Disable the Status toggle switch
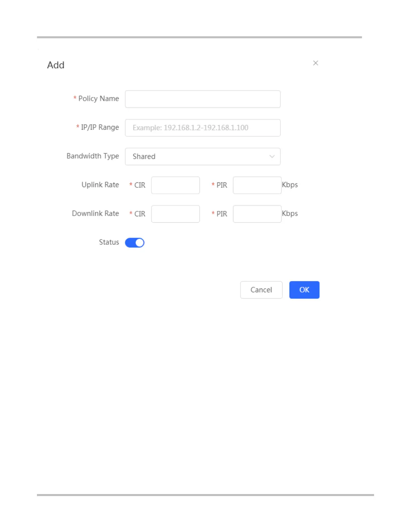Image resolution: width=411 pixels, height=532 pixels. pos(135,243)
